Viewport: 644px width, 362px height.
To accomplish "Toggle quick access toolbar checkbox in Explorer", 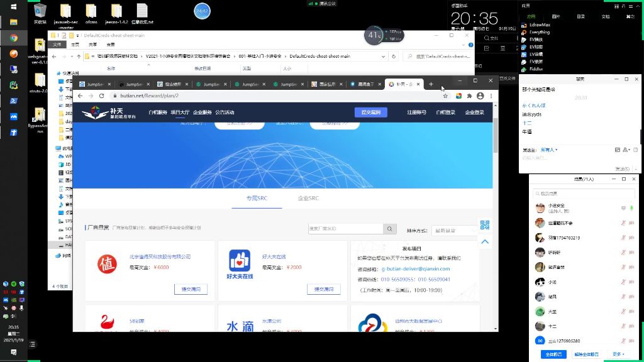I will (x=64, y=36).
